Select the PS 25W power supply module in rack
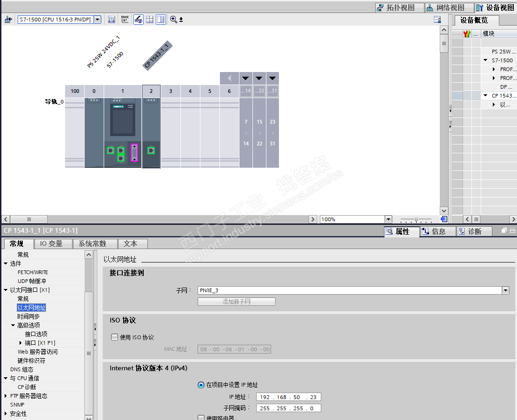 [x=94, y=133]
